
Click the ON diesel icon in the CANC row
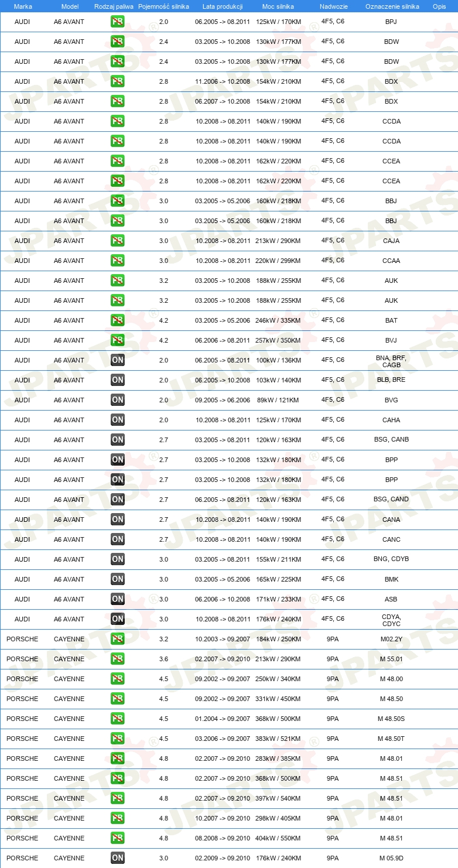(x=118, y=539)
